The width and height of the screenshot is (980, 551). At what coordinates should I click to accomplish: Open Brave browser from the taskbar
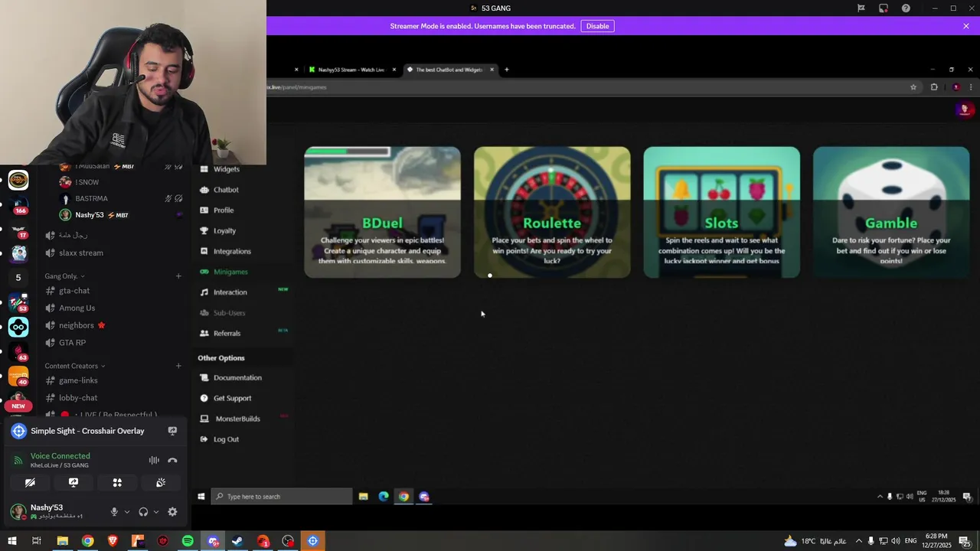pyautogui.click(x=113, y=541)
